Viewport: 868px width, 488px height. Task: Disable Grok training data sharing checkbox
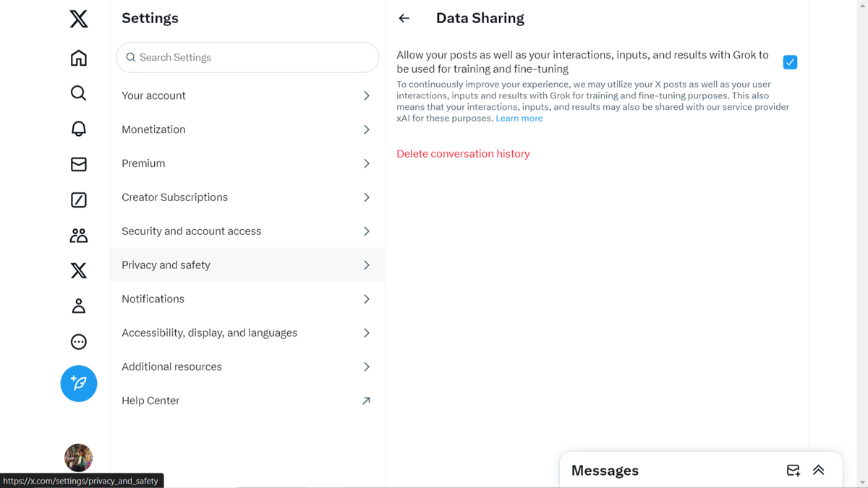(x=790, y=62)
